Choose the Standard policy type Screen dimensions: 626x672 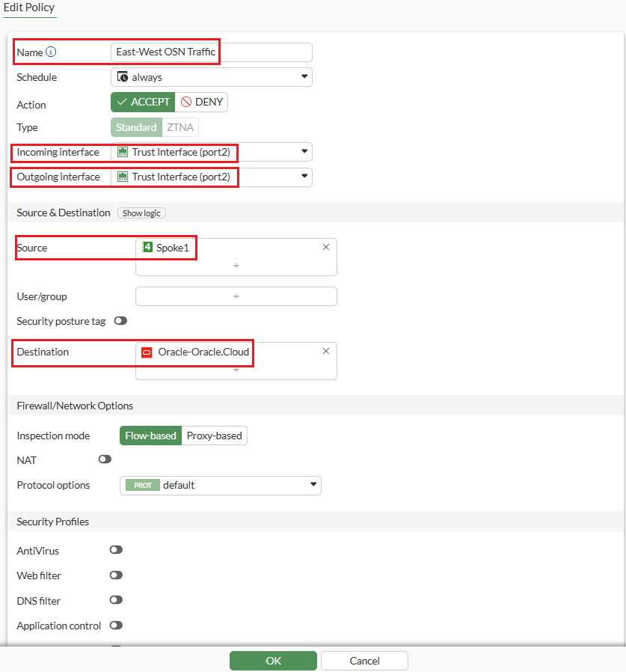click(136, 127)
